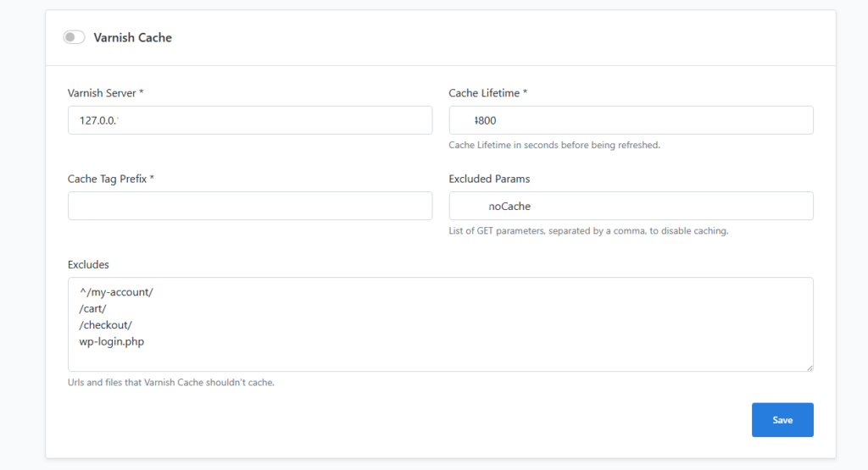Click the 'Cache Lifetime in seconds' help text

coord(554,145)
